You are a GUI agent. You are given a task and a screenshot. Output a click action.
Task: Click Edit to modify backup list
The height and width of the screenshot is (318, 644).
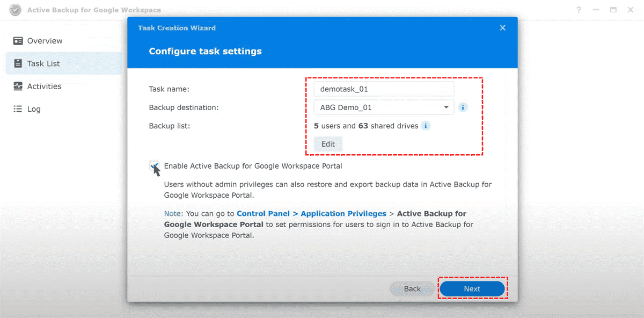click(328, 144)
